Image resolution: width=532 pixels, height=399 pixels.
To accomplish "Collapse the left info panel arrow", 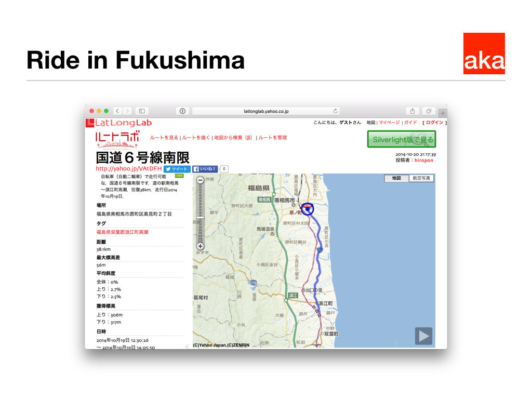I will [x=187, y=346].
